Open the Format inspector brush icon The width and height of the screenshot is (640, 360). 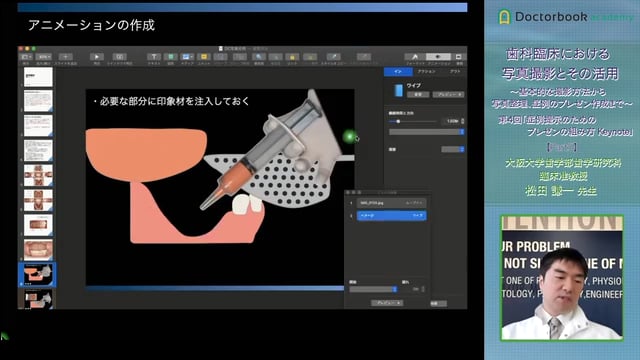coord(415,57)
